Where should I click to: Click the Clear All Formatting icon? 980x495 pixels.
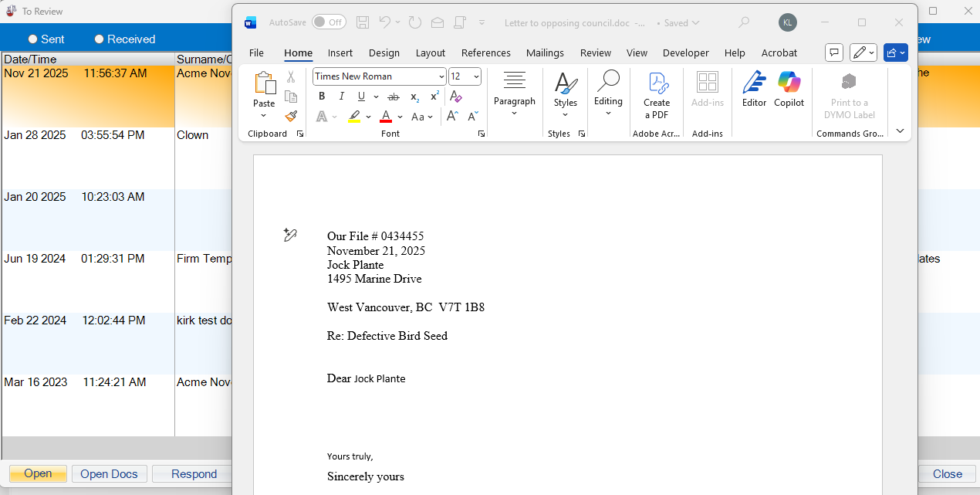tap(456, 97)
